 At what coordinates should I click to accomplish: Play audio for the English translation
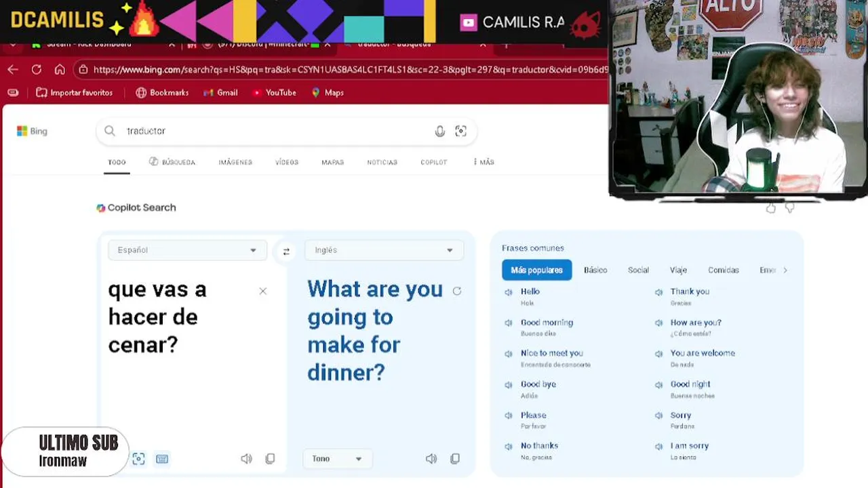click(431, 459)
